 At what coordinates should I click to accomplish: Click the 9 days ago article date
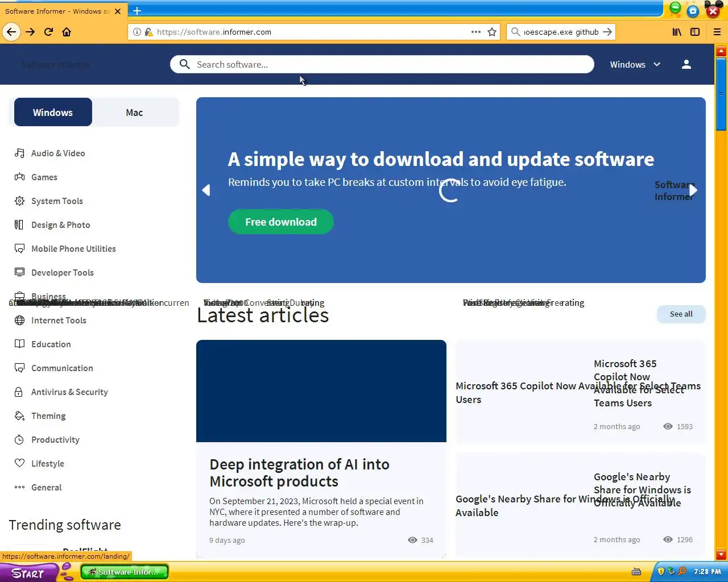(227, 541)
